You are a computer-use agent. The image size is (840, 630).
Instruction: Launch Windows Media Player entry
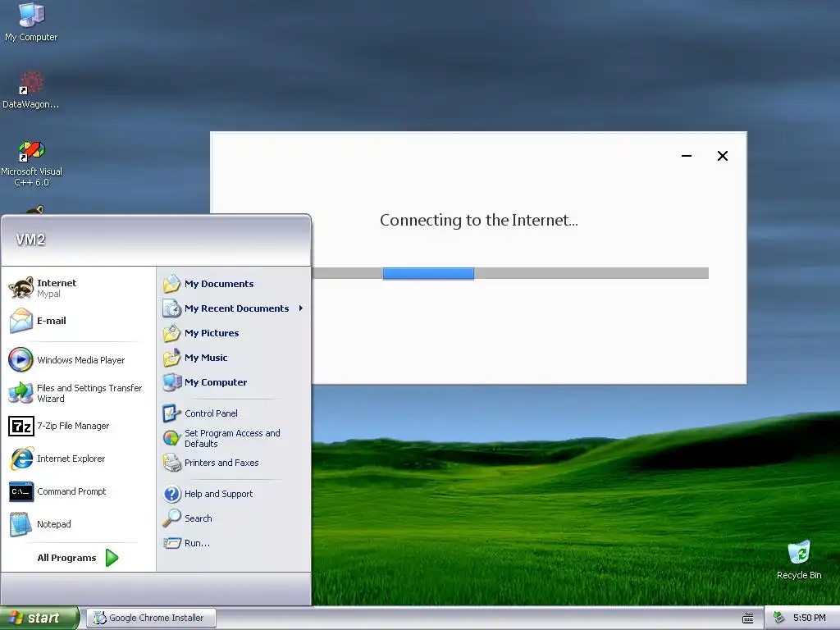click(80, 360)
